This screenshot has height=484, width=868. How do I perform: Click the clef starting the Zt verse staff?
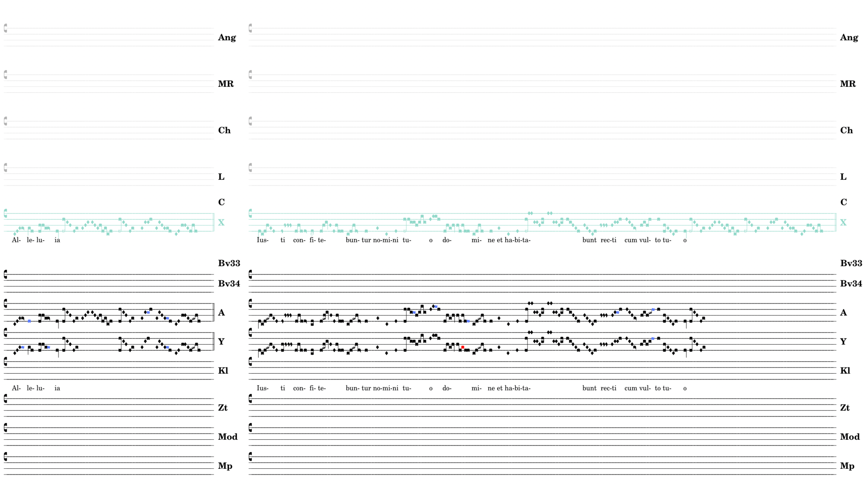tap(250, 399)
